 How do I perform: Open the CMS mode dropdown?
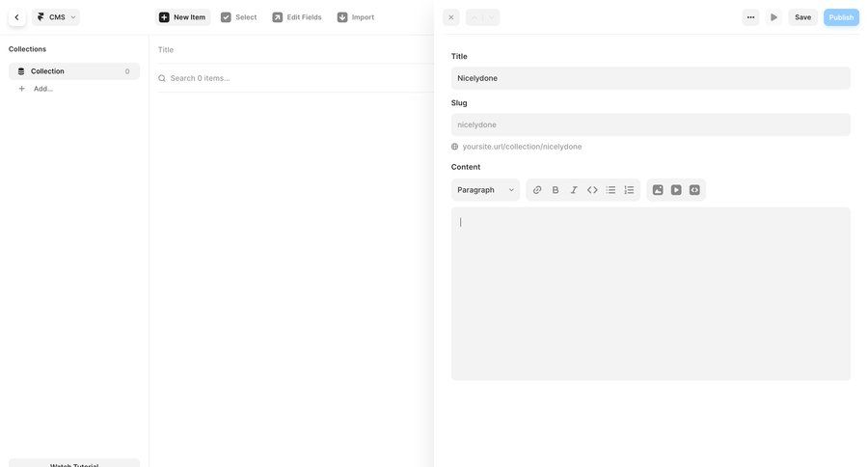click(56, 17)
